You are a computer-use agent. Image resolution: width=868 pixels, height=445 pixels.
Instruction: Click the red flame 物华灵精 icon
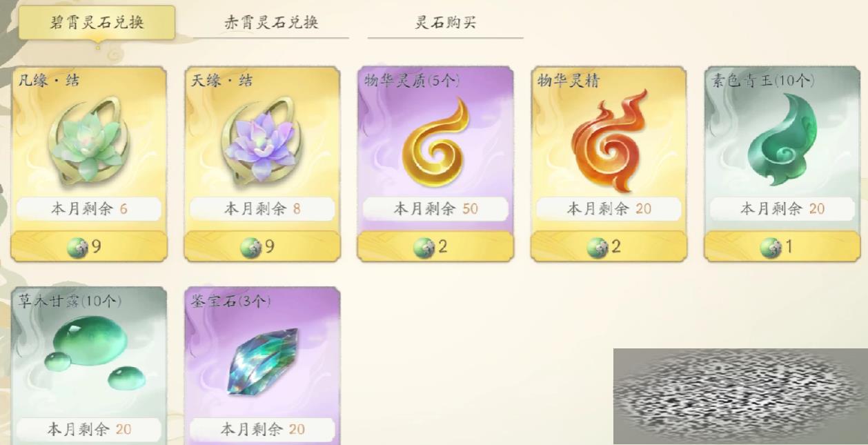click(609, 141)
